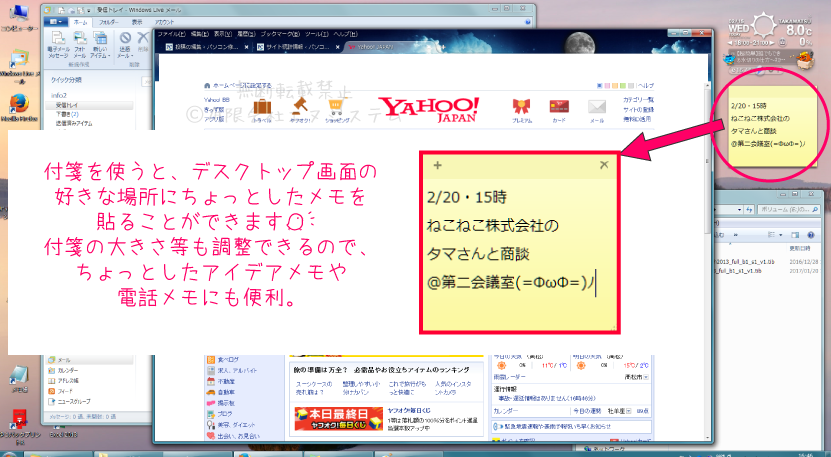Open the 履歴 menu in Firefox
The width and height of the screenshot is (831, 457).
pyautogui.click(x=246, y=34)
